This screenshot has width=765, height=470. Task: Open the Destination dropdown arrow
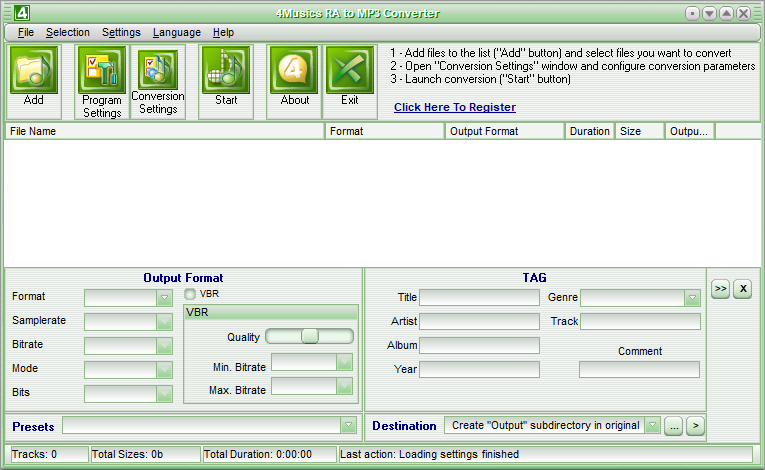[652, 425]
